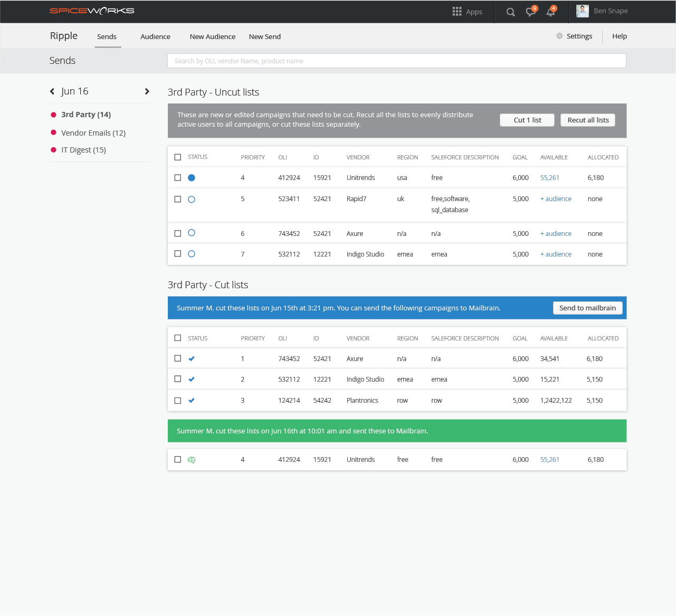Click the Jun 16 date label
Image resolution: width=676 pixels, height=616 pixels.
(74, 91)
